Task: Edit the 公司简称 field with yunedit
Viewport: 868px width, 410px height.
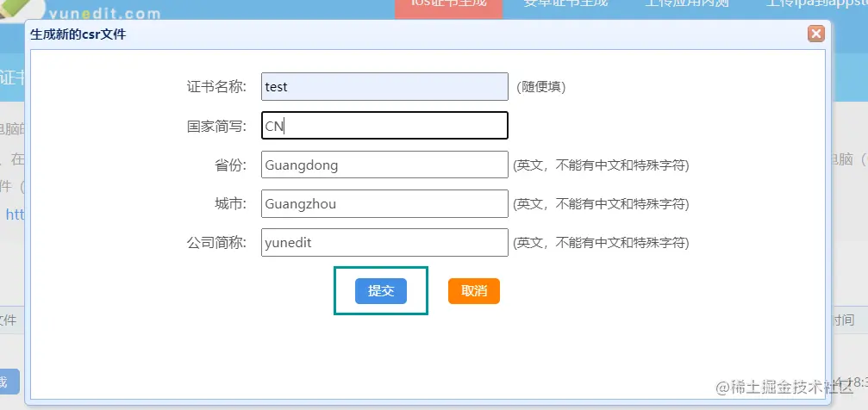Action: (384, 242)
